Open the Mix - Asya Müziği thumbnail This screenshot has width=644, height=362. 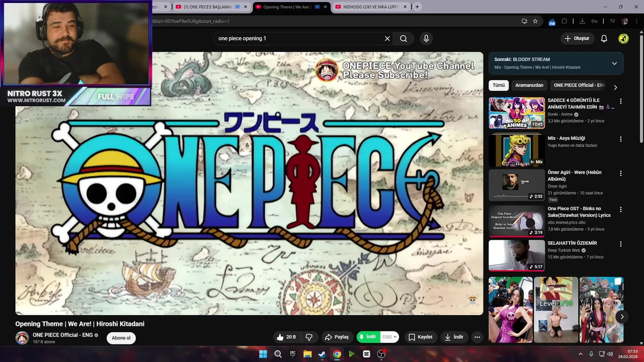point(517,150)
